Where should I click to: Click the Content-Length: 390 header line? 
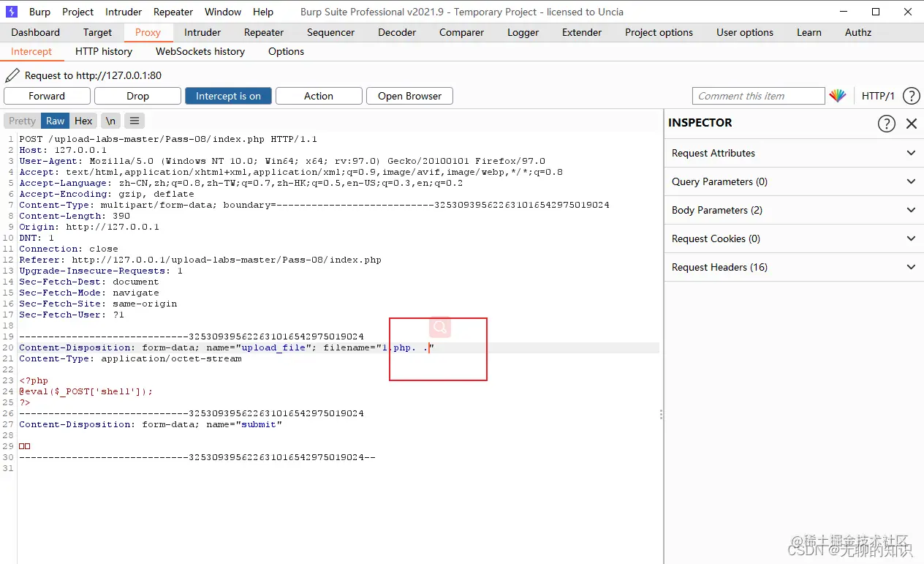click(75, 216)
